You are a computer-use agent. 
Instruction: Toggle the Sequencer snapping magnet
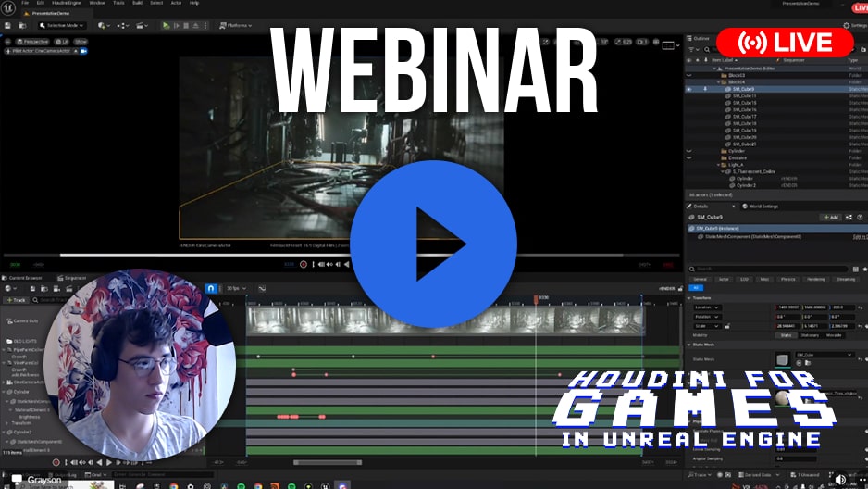pos(211,289)
